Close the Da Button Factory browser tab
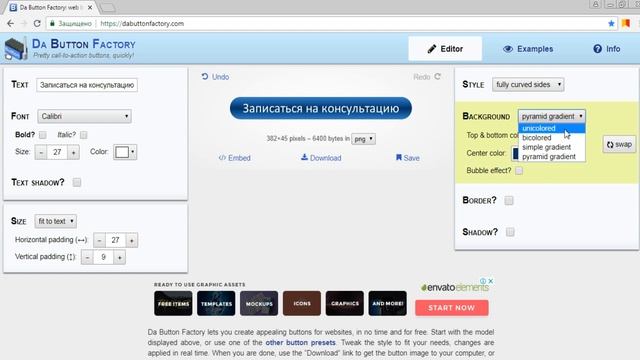This screenshot has height=360, width=640. (x=90, y=7)
